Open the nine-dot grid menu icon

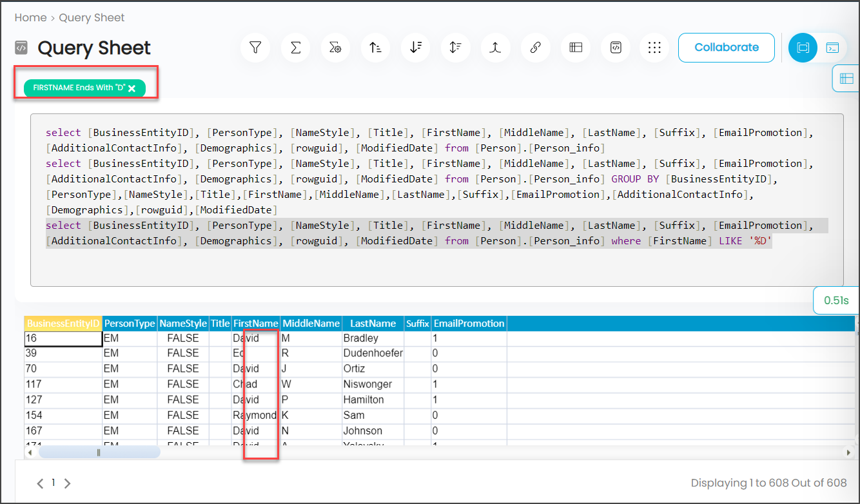[x=655, y=48]
